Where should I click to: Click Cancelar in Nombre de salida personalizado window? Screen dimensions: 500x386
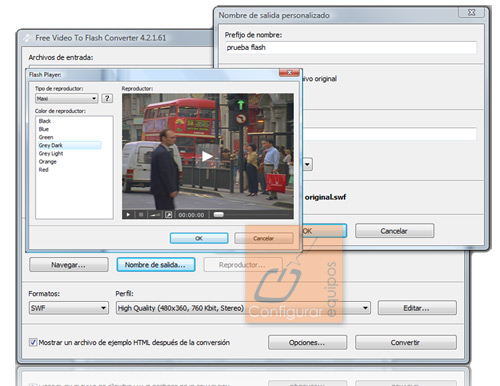click(394, 231)
